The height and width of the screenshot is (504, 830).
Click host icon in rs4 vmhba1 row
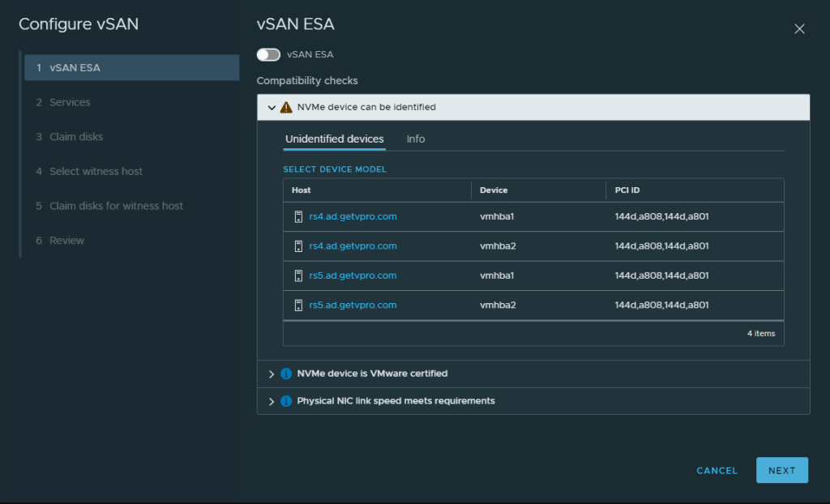298,217
